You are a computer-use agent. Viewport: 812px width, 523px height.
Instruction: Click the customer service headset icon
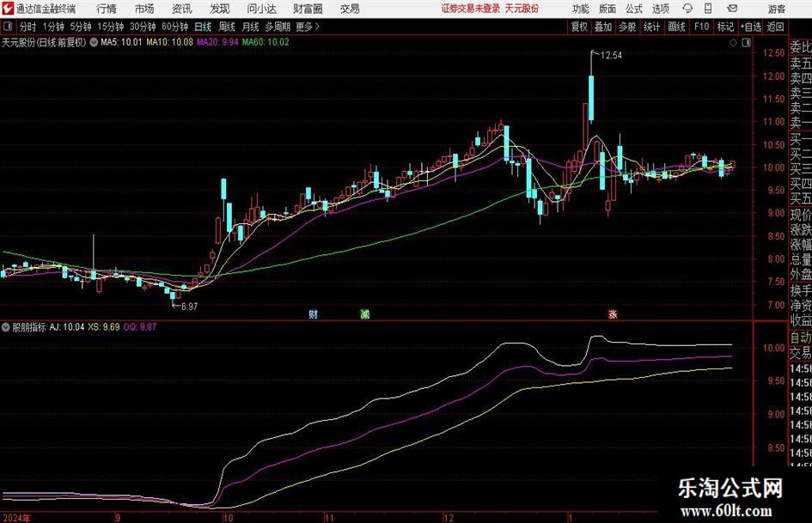(687, 9)
